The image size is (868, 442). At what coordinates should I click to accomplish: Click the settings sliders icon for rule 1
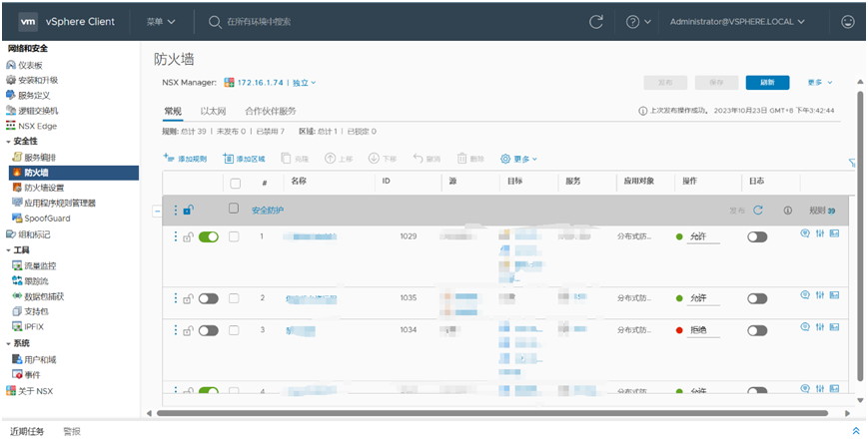pyautogui.click(x=820, y=233)
